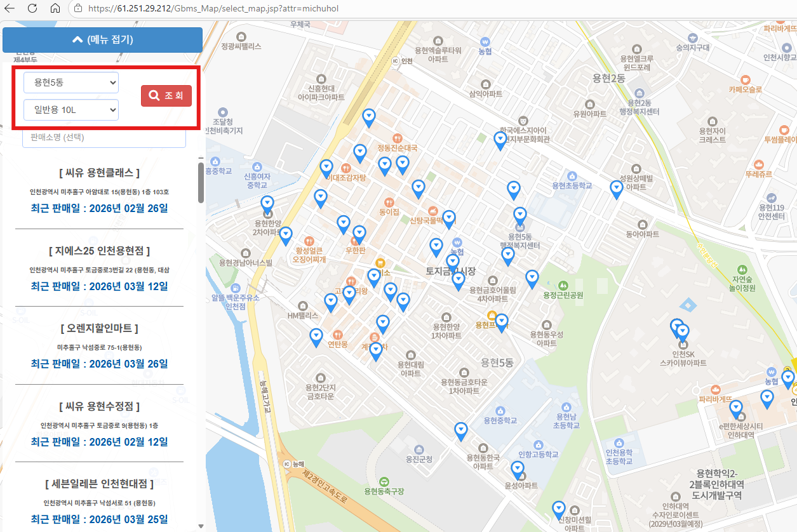Click marker above 용정근린공원
This screenshot has height=532, width=797.
(532, 279)
